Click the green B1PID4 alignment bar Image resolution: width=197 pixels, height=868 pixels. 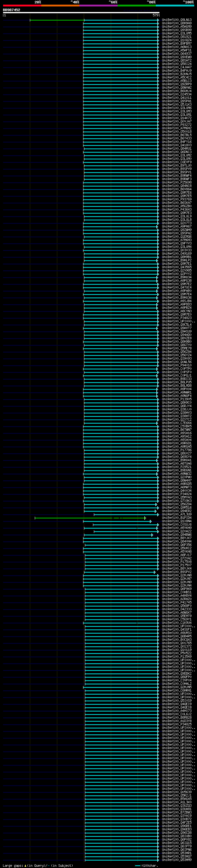pos(90,518)
